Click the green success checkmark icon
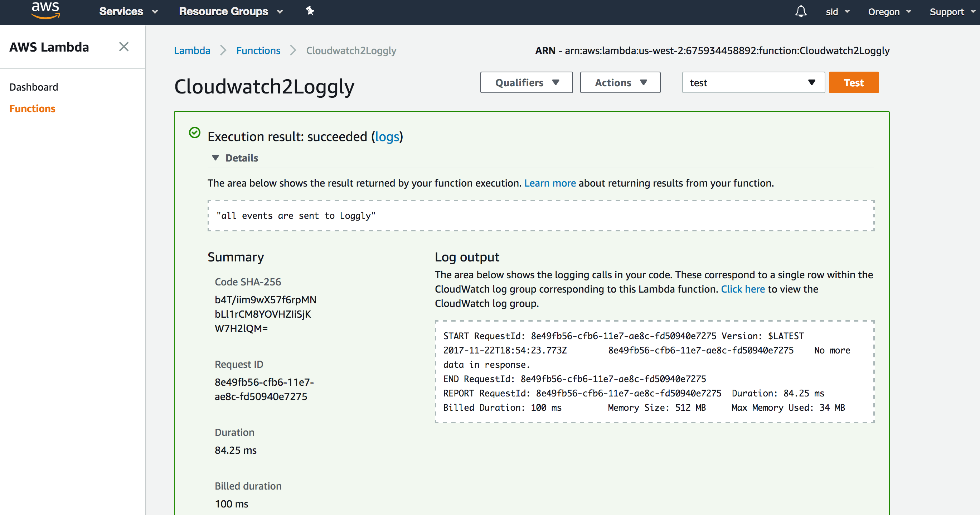 pos(194,133)
